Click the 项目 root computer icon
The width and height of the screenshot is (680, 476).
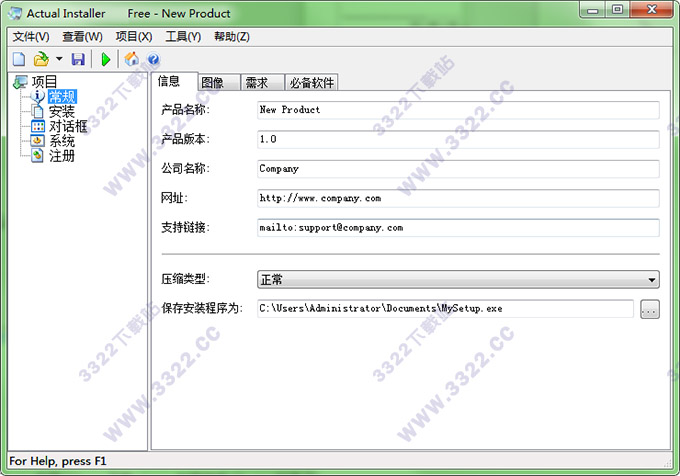point(20,82)
